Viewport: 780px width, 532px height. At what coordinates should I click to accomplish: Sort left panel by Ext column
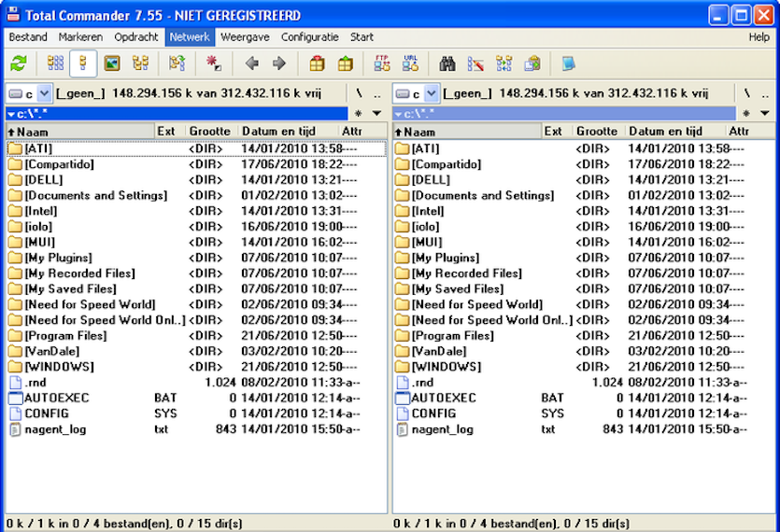[x=171, y=132]
